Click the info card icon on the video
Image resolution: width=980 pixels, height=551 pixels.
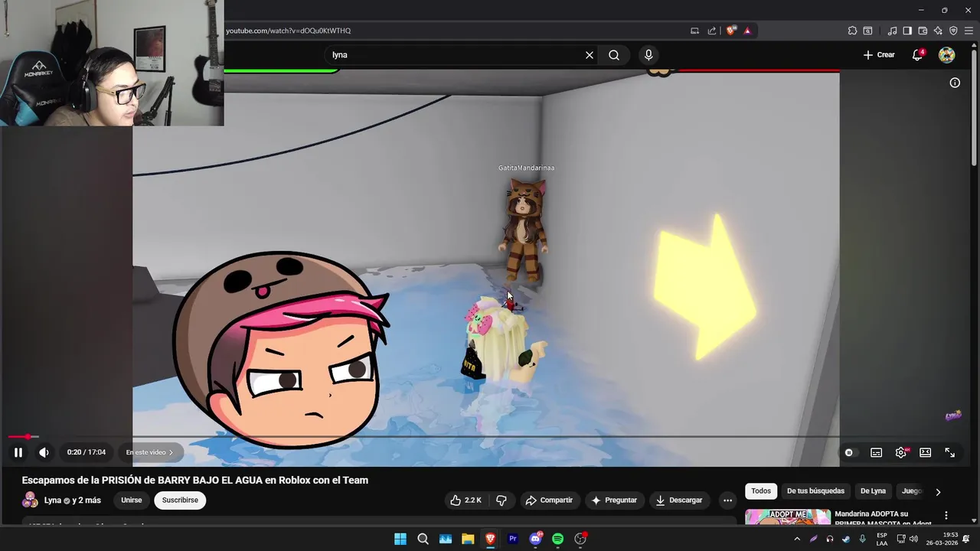[x=955, y=83]
